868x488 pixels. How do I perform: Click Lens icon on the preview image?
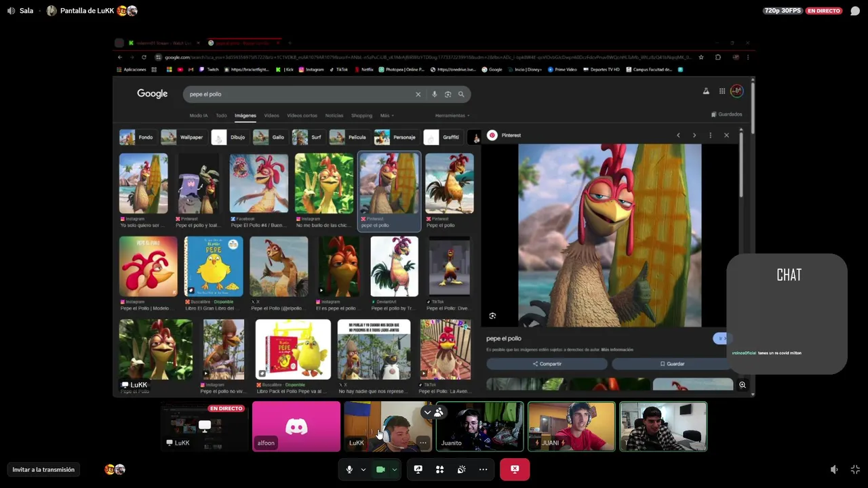coord(492,316)
